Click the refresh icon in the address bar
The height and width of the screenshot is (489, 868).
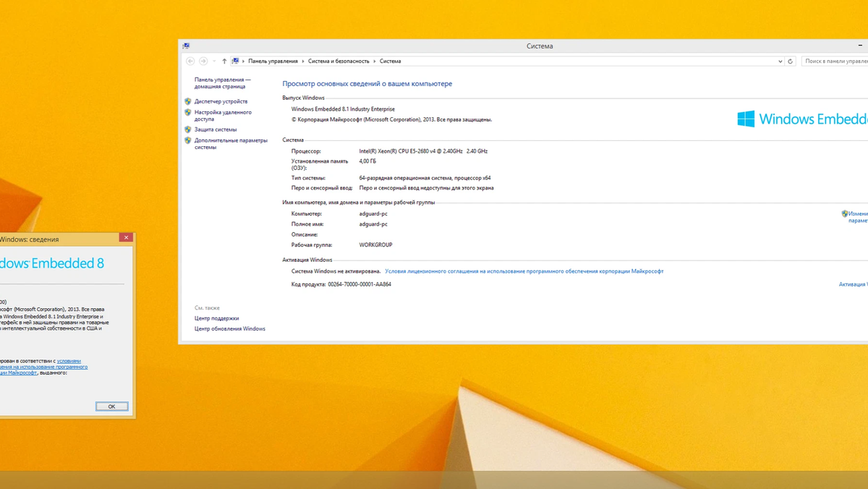788,61
